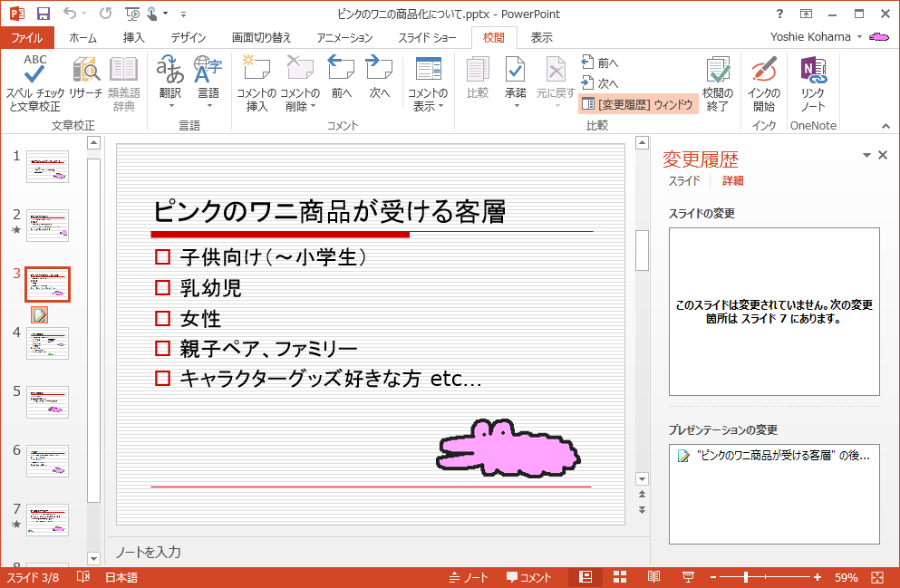
Task: Open the アニメーション ribbon tab
Action: [344, 38]
